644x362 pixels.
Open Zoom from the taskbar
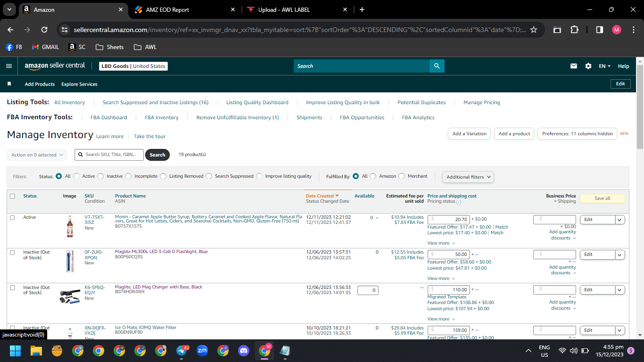[x=202, y=351]
